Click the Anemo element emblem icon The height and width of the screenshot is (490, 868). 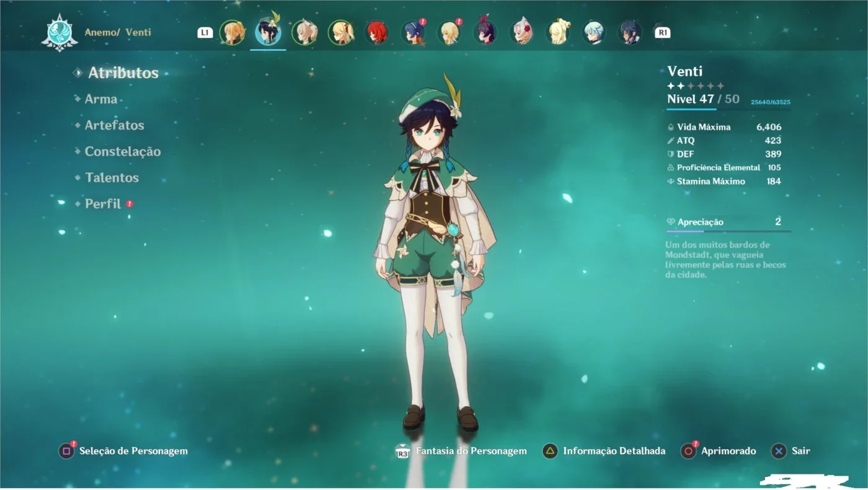60,32
